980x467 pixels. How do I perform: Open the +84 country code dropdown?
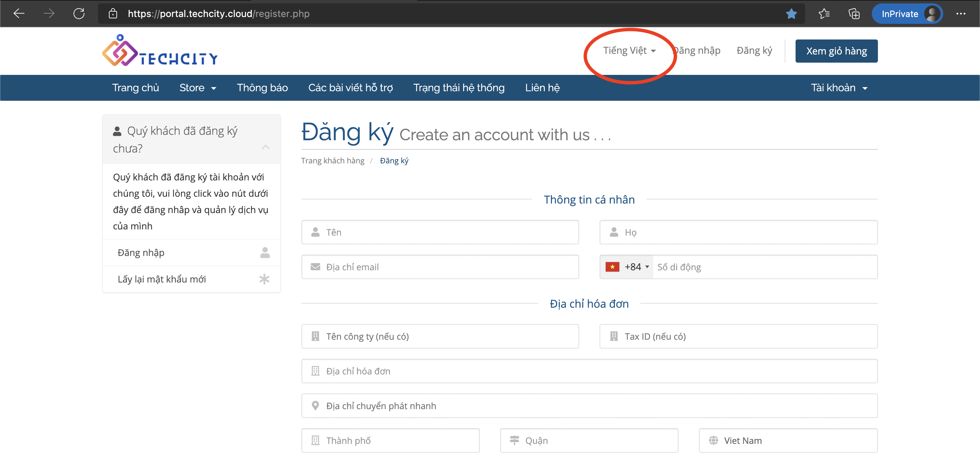pos(626,267)
